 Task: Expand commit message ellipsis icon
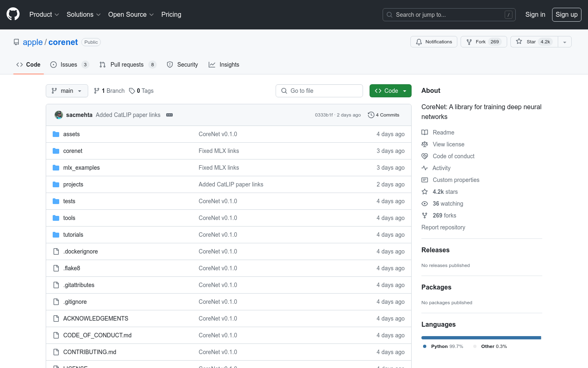click(x=169, y=115)
